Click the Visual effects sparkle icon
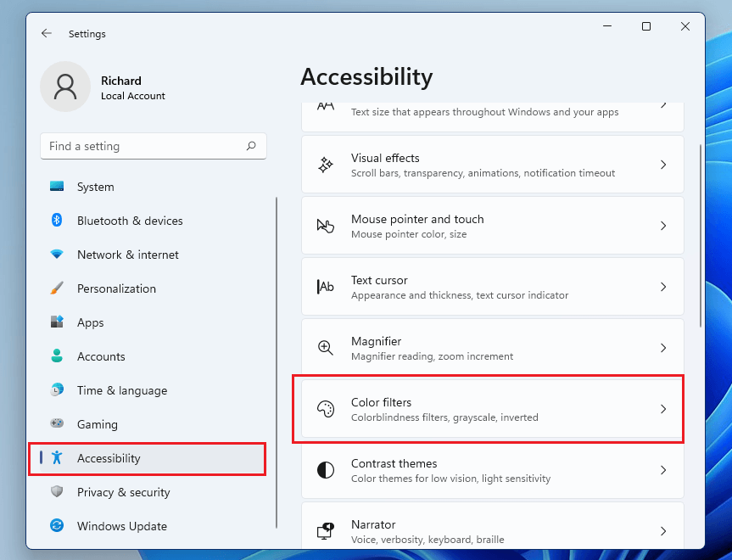 tap(326, 165)
